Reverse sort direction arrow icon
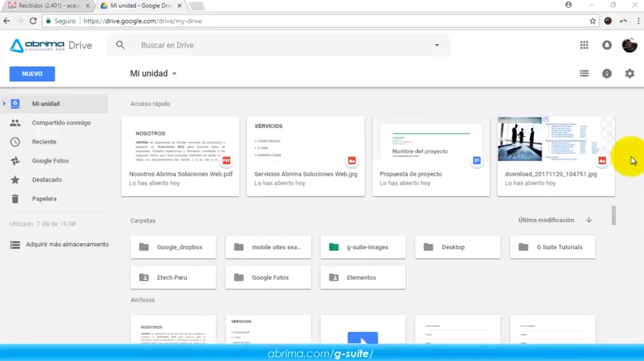Viewport: 644px width, 361px height. coord(589,220)
